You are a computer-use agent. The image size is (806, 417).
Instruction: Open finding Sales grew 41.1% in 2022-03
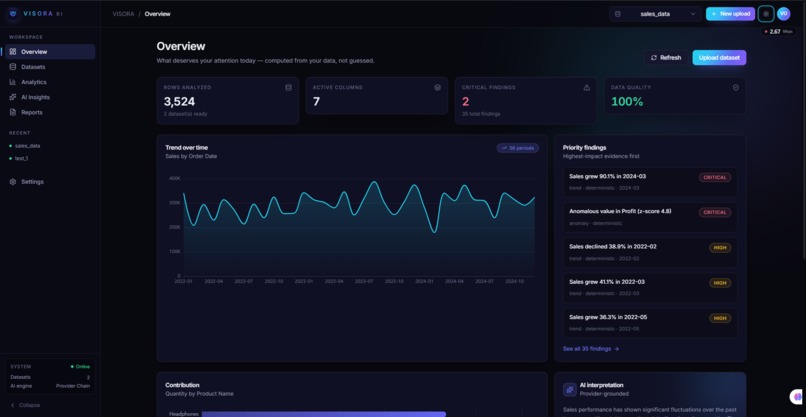(650, 288)
